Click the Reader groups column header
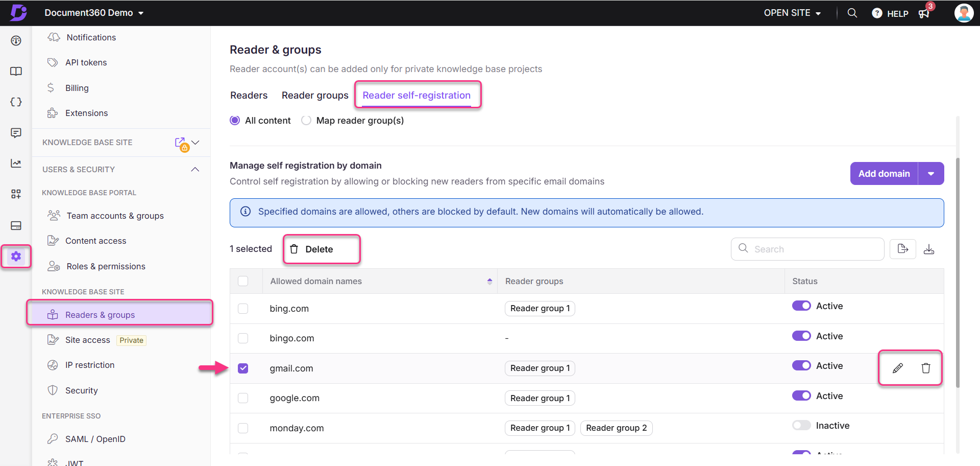The image size is (980, 466). pyautogui.click(x=534, y=281)
